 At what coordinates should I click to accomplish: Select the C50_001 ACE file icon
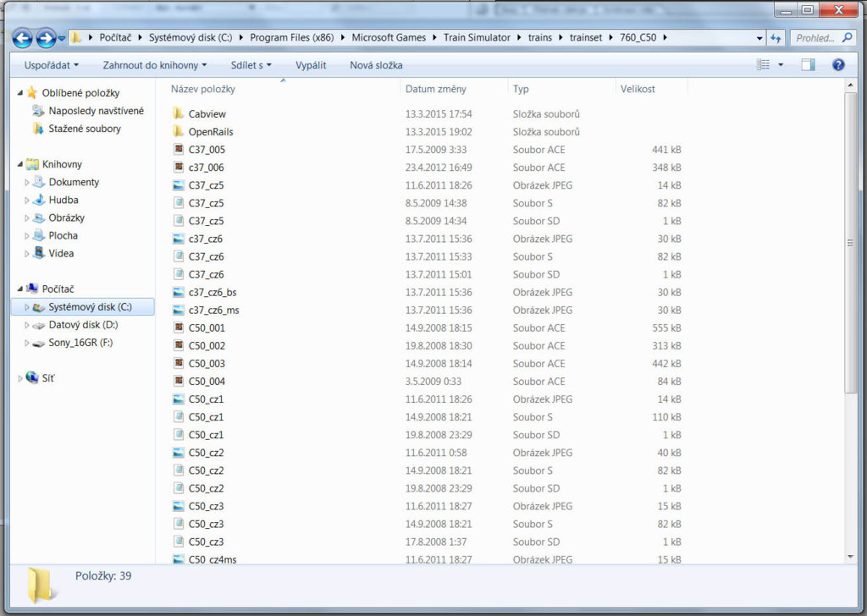click(178, 327)
